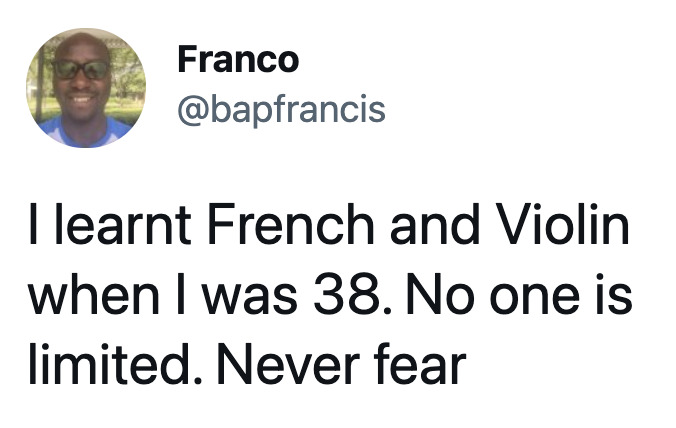Click the blue shirt in the avatar
The image size is (676, 428).
(85, 132)
